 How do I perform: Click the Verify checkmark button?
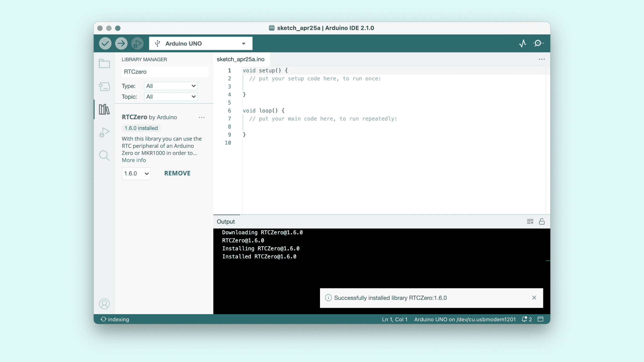click(105, 44)
